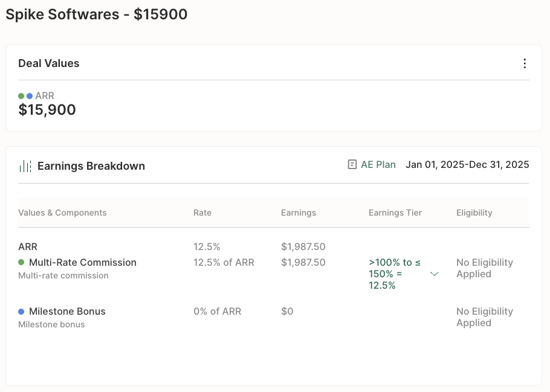Click $1,987.50 earnings in the ARR row

(303, 247)
